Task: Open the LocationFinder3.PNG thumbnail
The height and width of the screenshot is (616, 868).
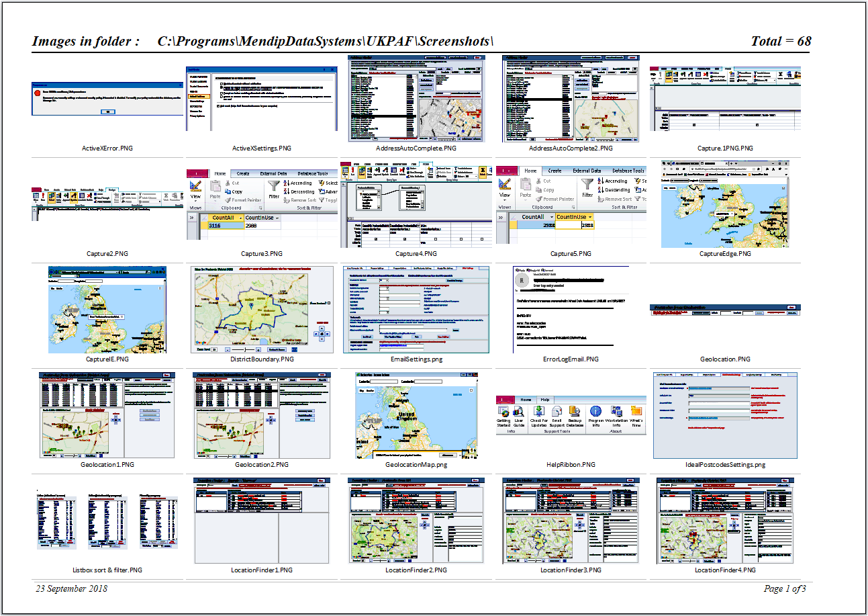Action: point(571,520)
